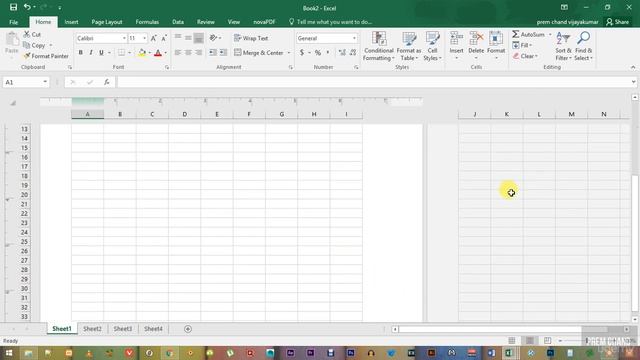Increase indent of cell contents
This screenshot has height=360, width=640.
click(x=223, y=53)
